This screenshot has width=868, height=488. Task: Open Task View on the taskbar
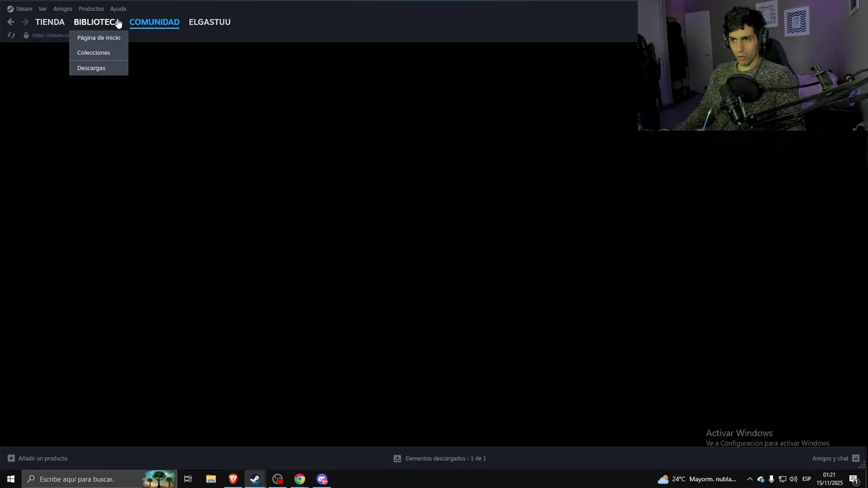[x=188, y=479]
